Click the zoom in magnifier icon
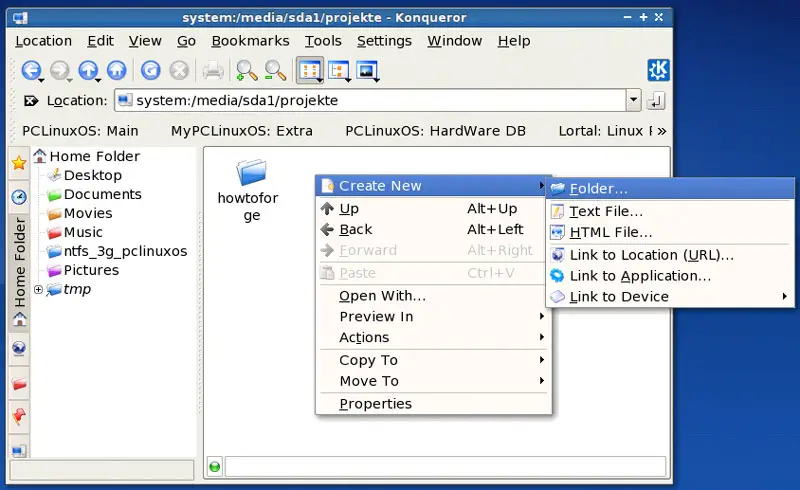Image resolution: width=800 pixels, height=490 pixels. click(x=246, y=70)
